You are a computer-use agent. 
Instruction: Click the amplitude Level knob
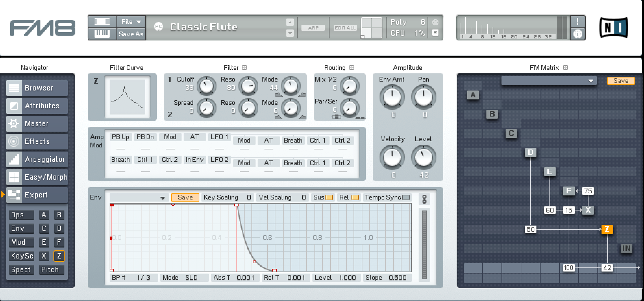click(x=424, y=157)
